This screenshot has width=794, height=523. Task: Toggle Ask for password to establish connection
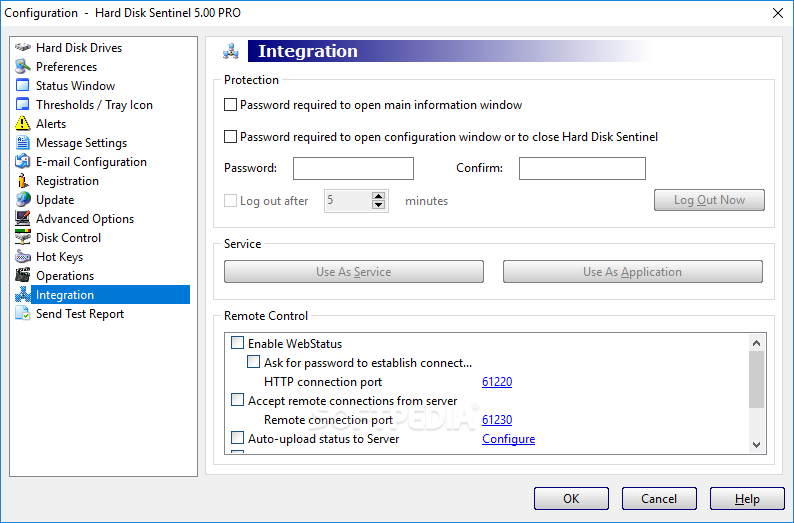(x=253, y=362)
